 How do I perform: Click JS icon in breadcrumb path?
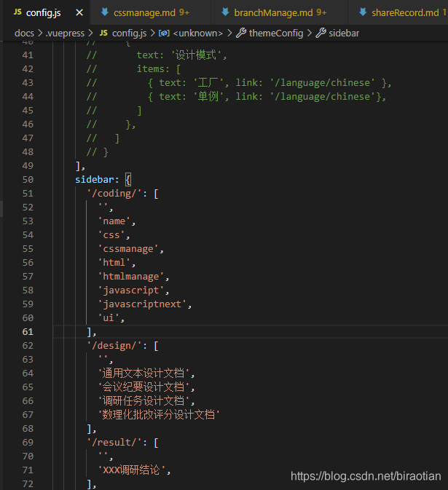103,33
